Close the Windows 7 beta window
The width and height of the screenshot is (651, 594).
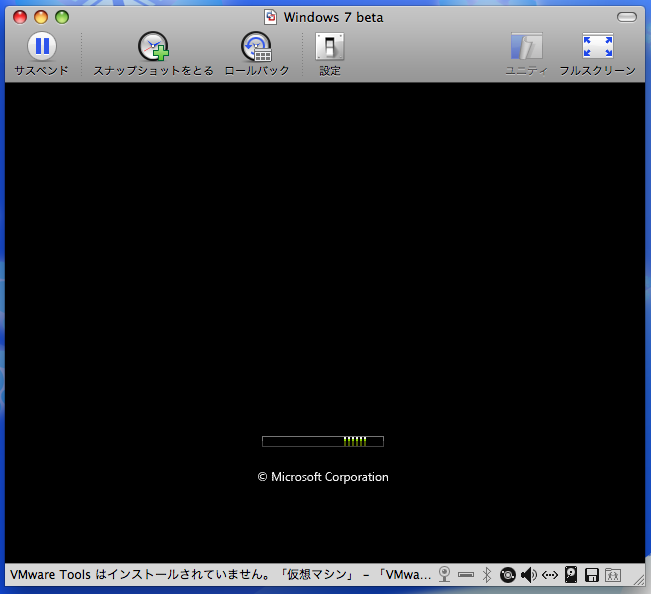20,17
